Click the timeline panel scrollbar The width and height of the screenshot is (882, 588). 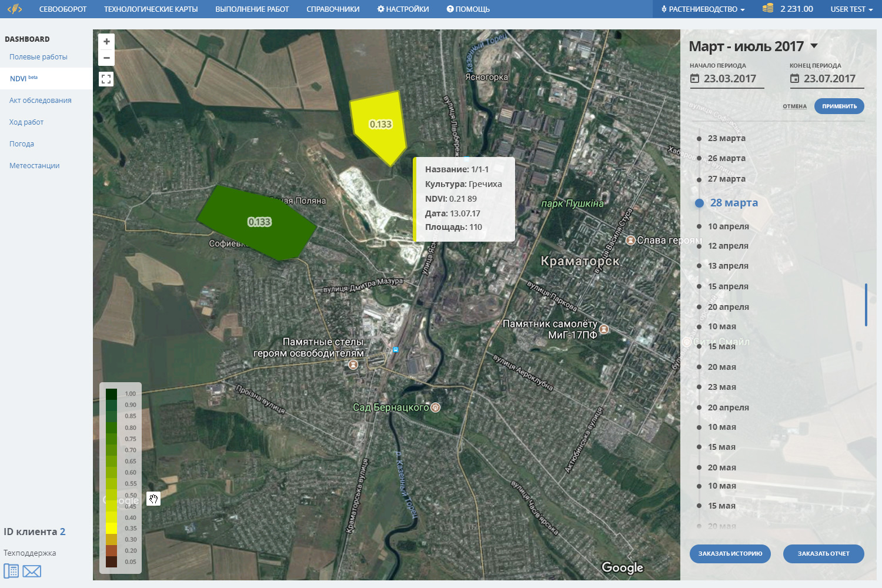tap(866, 305)
